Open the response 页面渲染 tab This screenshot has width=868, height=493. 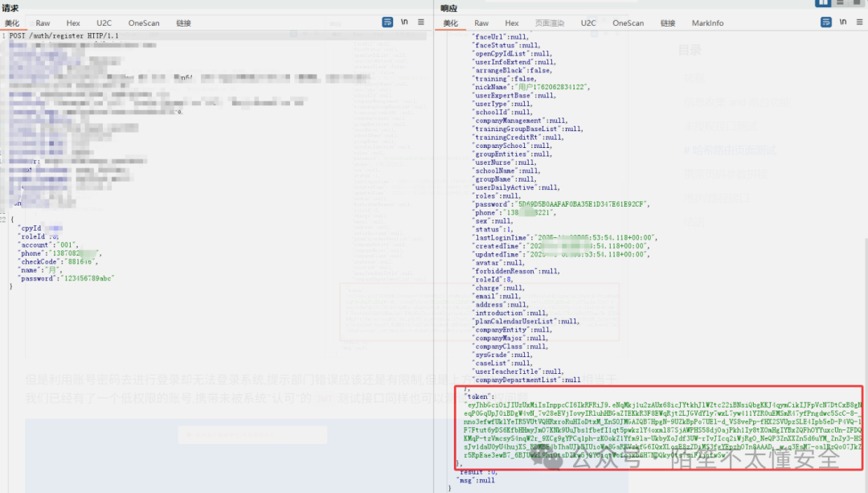pyautogui.click(x=550, y=23)
